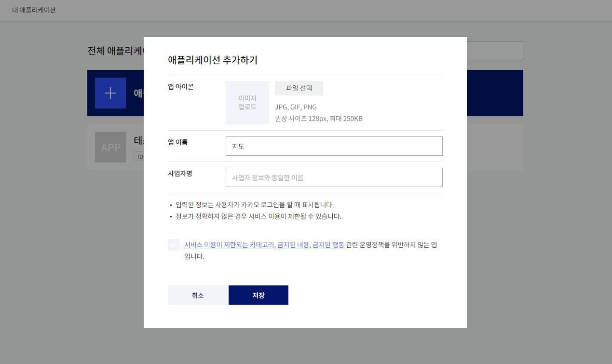Click the 앱 이름 label
612x364 pixels.
pyautogui.click(x=177, y=142)
